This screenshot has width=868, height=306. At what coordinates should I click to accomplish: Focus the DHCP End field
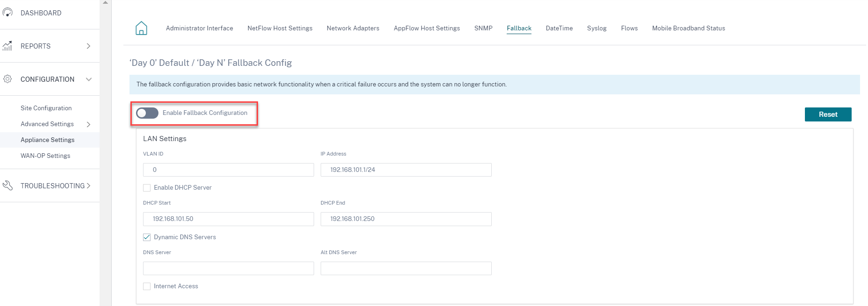[x=406, y=219]
